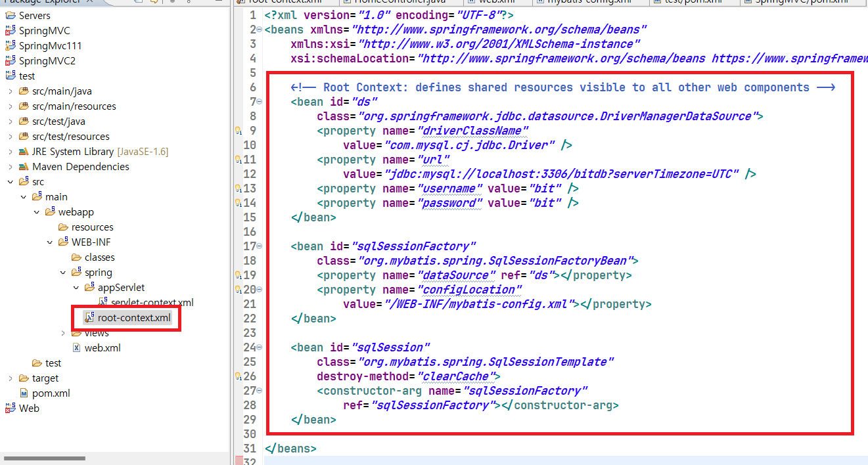Click the classes folder icon

point(77,257)
